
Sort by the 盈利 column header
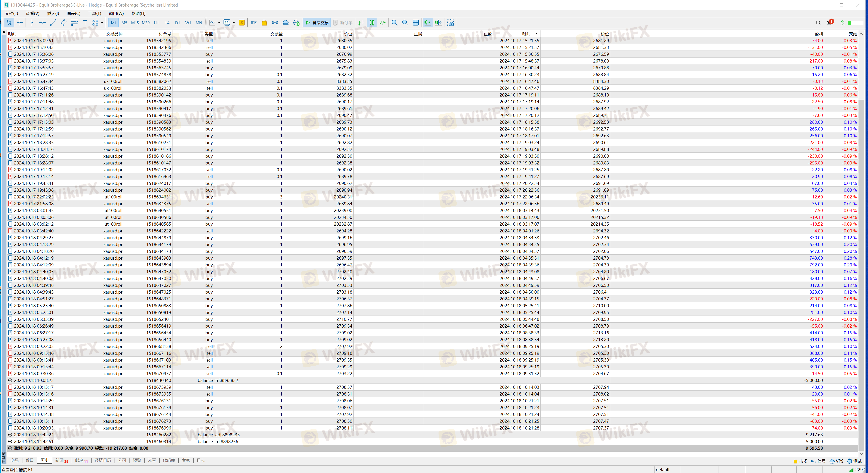coord(818,34)
